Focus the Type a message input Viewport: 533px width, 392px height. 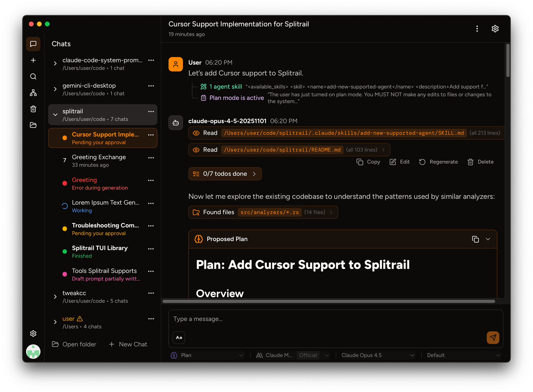point(336,319)
